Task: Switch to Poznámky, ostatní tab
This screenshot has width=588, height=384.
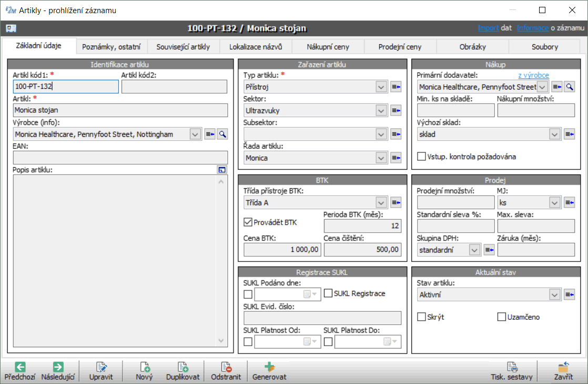Action: point(111,47)
